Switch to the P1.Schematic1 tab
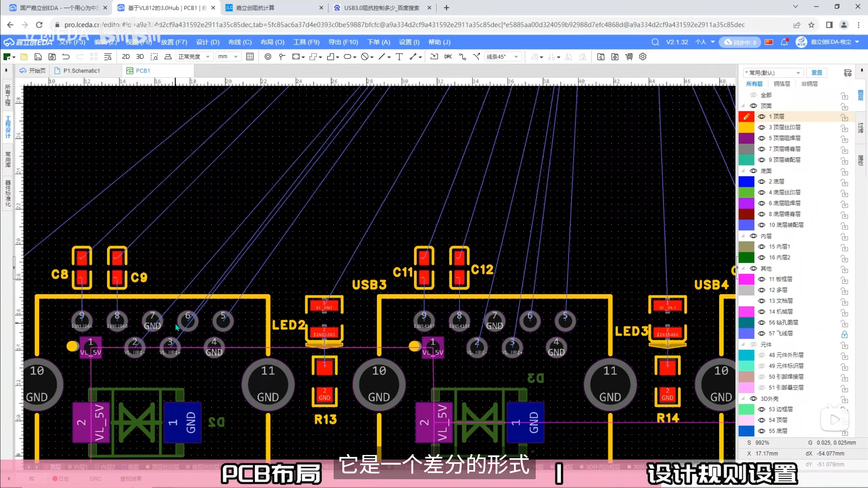This screenshot has height=488, width=868. pyautogui.click(x=81, y=70)
